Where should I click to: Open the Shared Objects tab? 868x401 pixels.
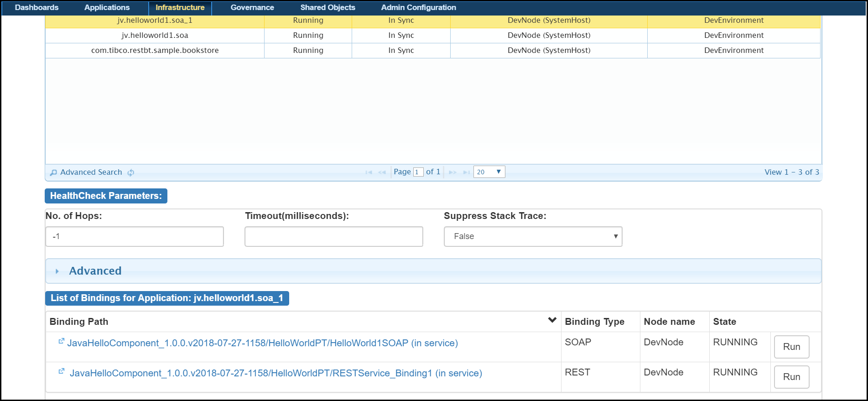click(327, 7)
